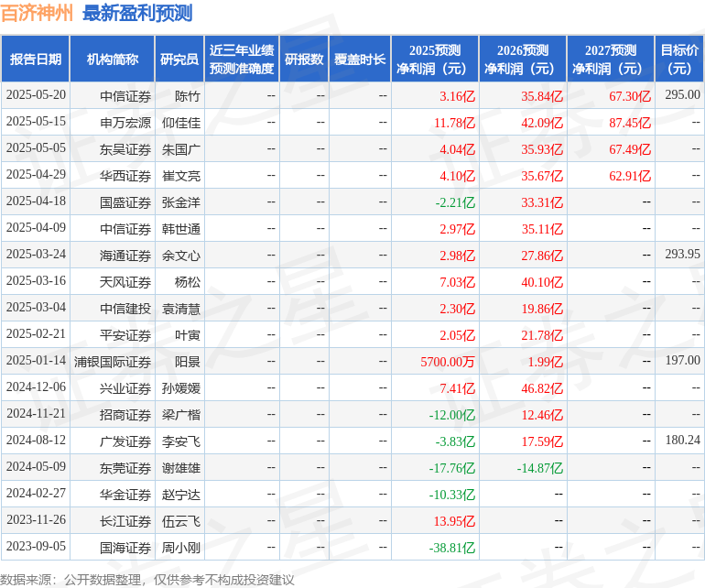Click institution 兴业证券
This screenshot has height=588, width=705.
coord(125,388)
